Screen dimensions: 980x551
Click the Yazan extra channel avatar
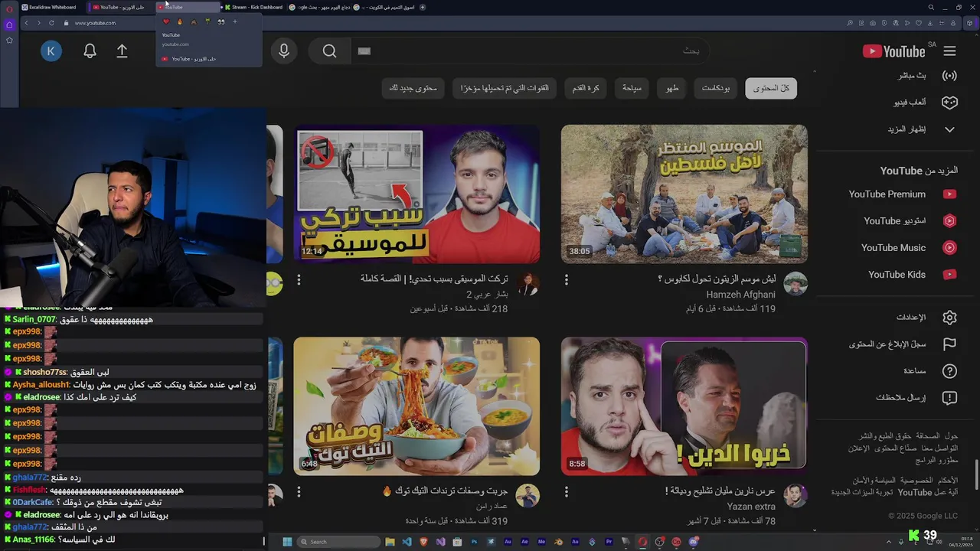tap(795, 496)
